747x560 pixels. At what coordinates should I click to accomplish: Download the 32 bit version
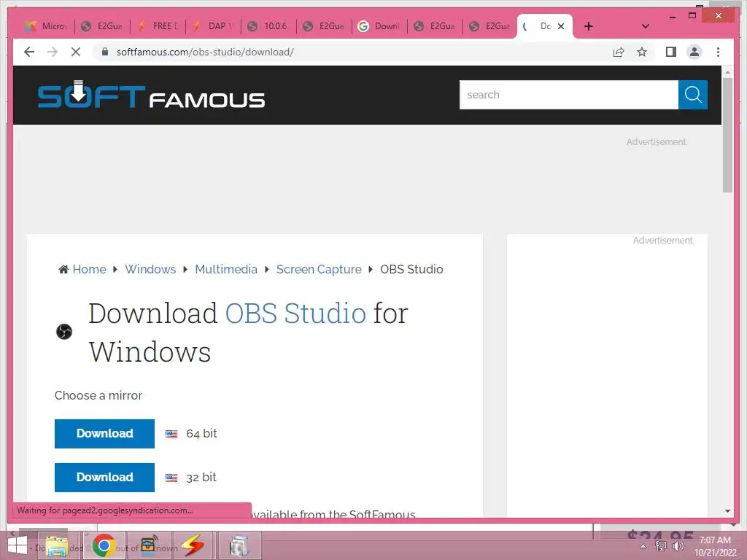tap(105, 478)
